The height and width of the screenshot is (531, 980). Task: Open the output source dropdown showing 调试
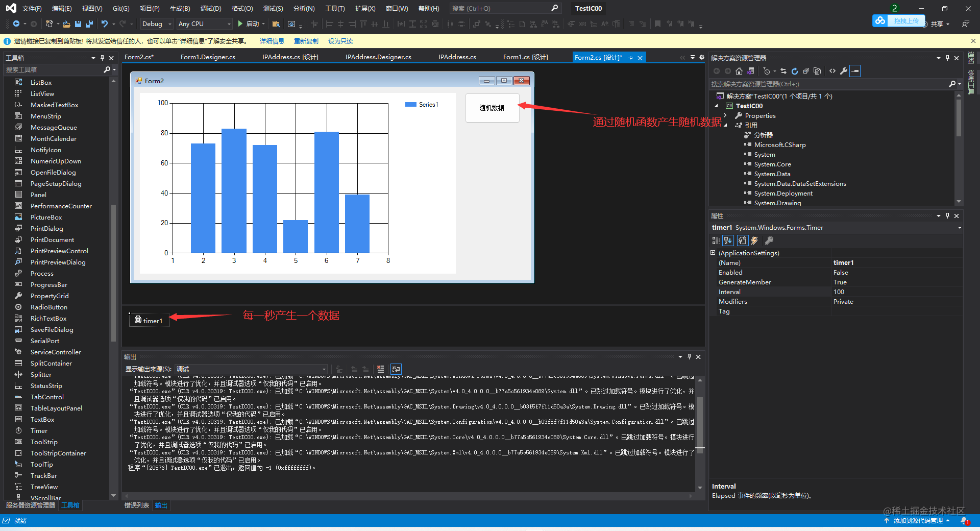coord(251,369)
